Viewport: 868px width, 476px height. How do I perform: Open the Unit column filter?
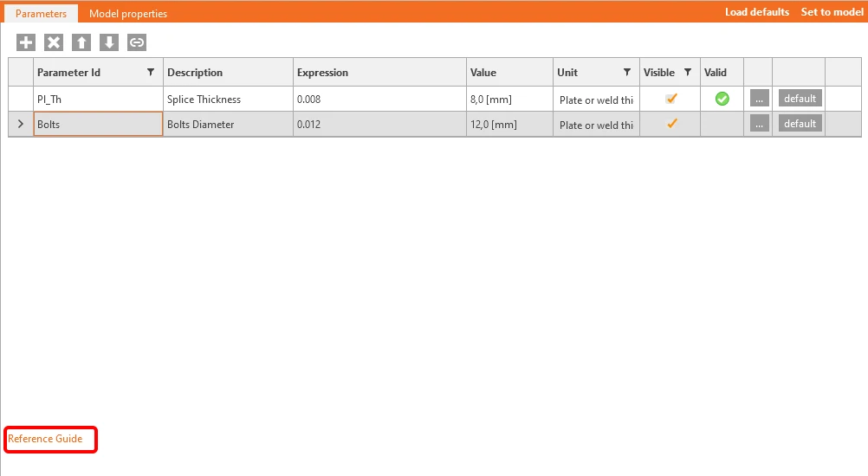point(626,72)
